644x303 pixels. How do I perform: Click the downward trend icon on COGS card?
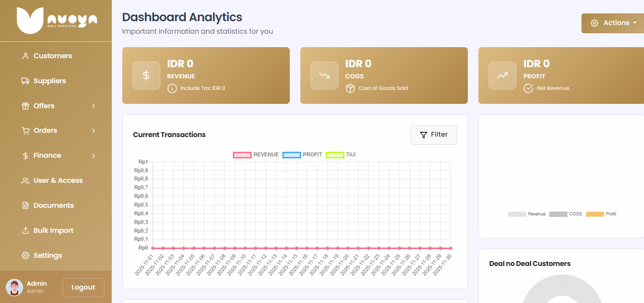324,76
